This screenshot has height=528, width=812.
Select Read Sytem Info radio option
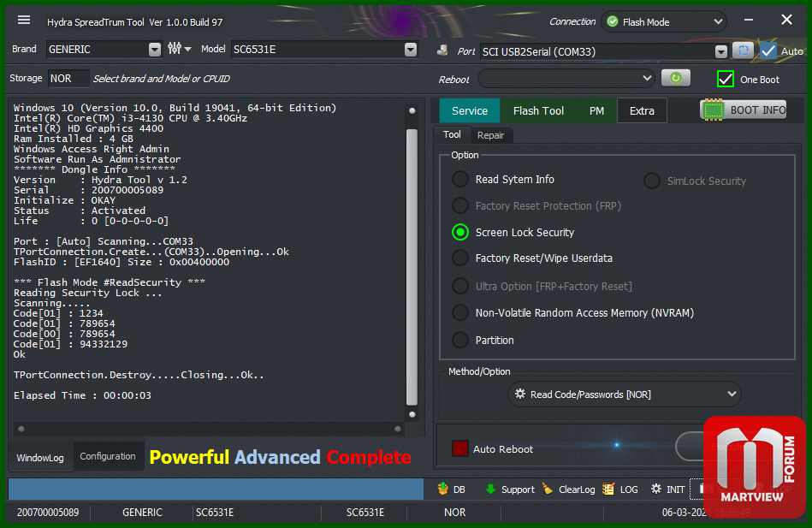[460, 180]
